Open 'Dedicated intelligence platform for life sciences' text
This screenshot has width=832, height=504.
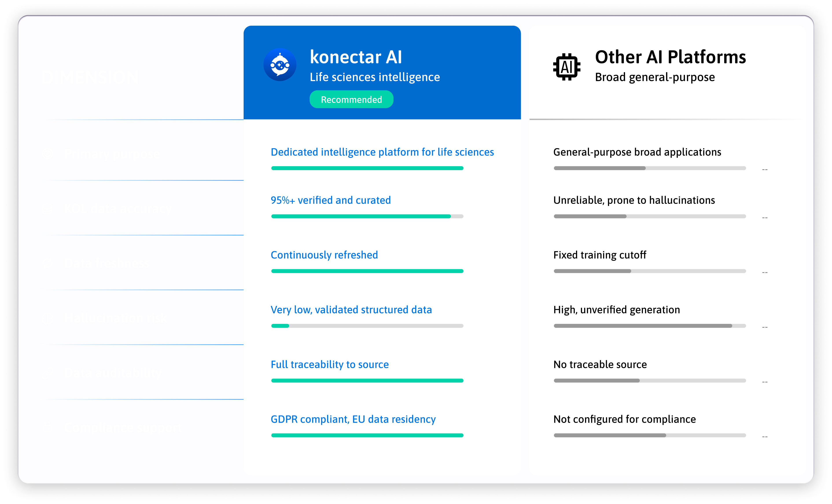(x=382, y=152)
